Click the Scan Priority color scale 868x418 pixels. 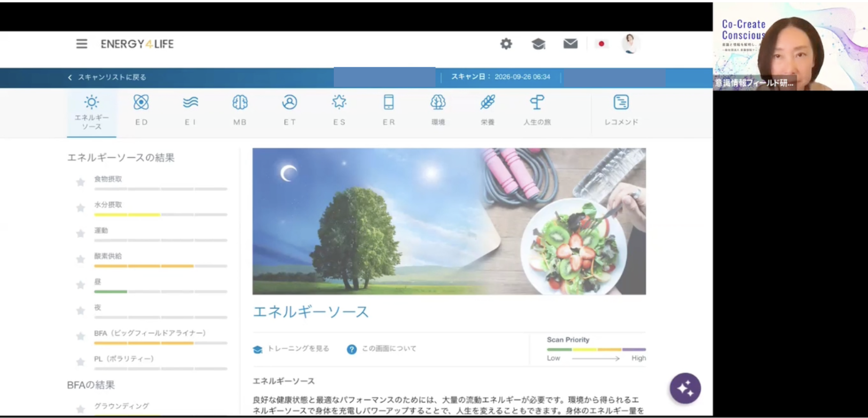(x=596, y=349)
